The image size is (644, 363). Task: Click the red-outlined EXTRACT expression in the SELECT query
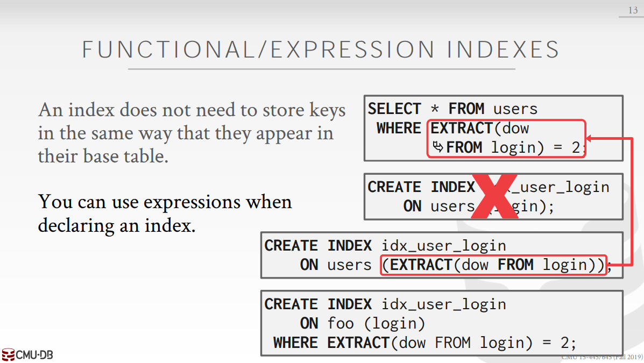(506, 138)
